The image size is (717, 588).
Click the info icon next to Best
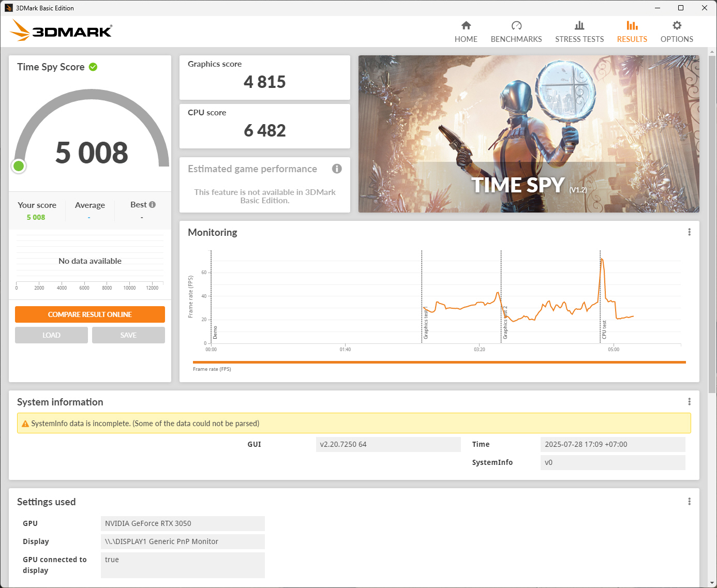pos(152,205)
